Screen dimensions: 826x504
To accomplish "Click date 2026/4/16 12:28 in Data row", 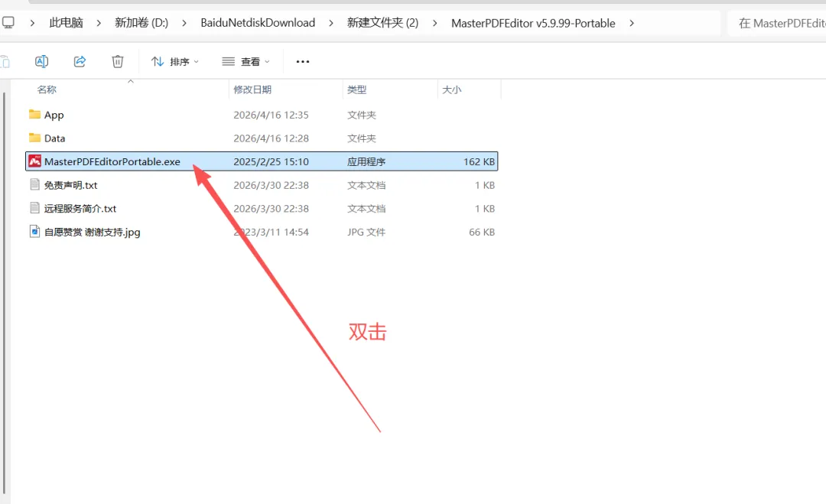I will pos(271,138).
